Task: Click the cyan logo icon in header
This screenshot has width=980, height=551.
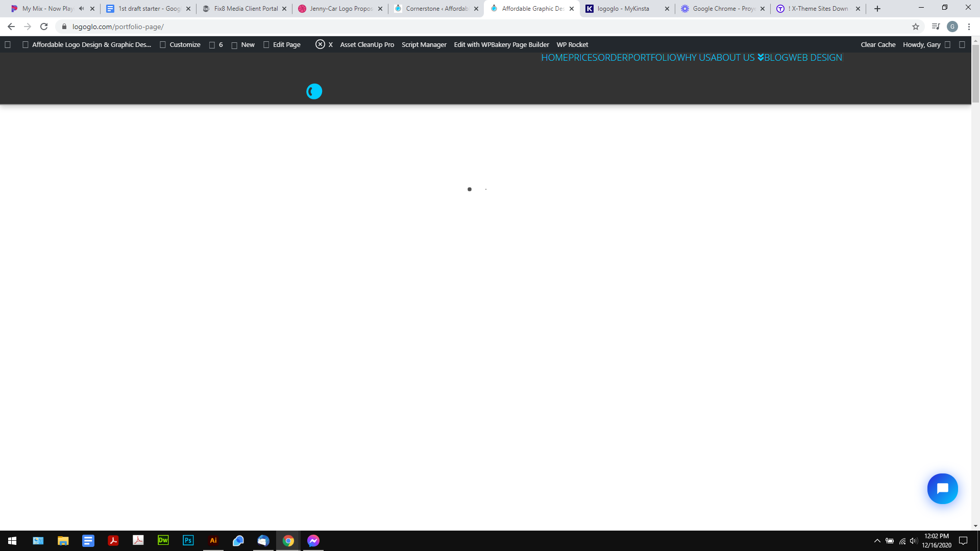Action: point(314,91)
